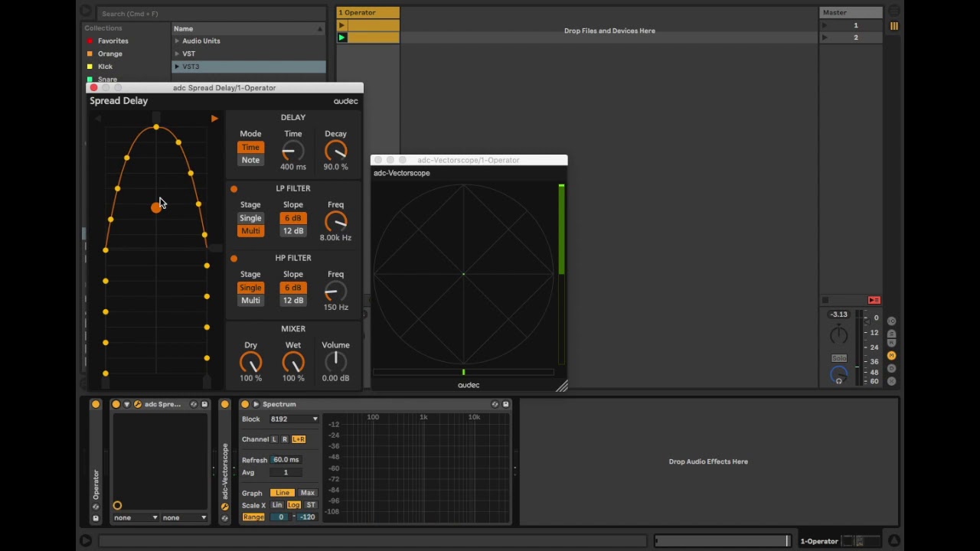Click the Avg value field
Image resolution: width=980 pixels, height=551 pixels.
click(286, 473)
